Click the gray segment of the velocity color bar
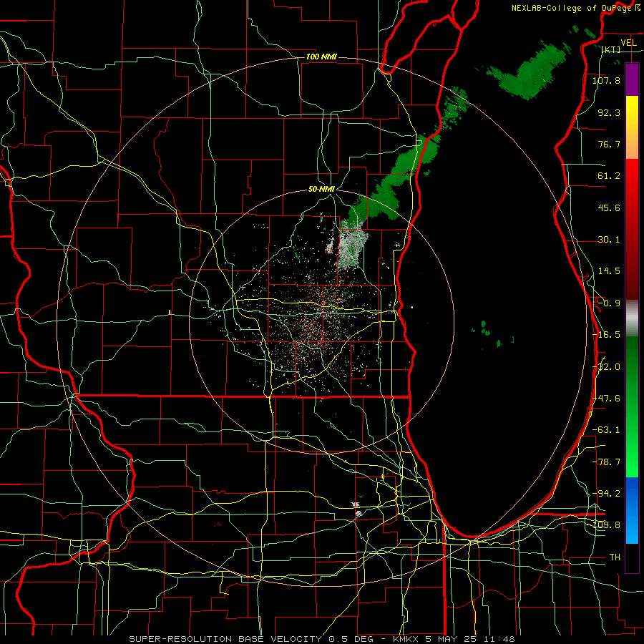The width and height of the screenshot is (644, 644). pos(632,318)
